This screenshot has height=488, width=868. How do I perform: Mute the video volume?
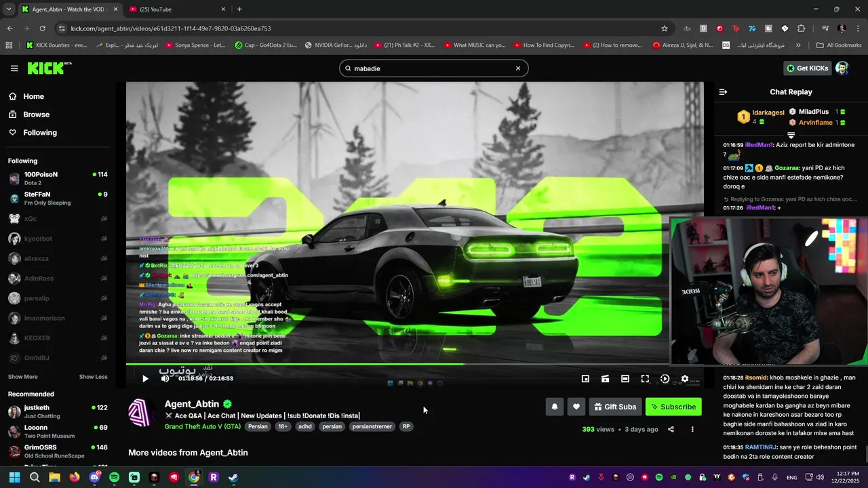tap(165, 379)
